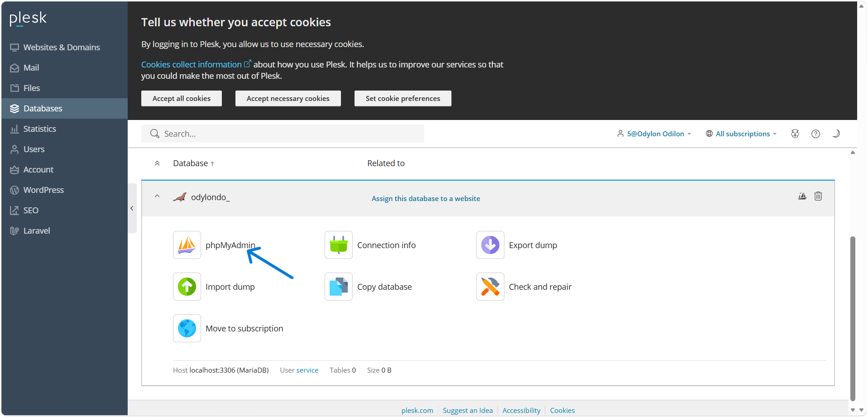Open phpMyAdmin sailboat icon
This screenshot has height=417, width=868.
pyautogui.click(x=187, y=245)
